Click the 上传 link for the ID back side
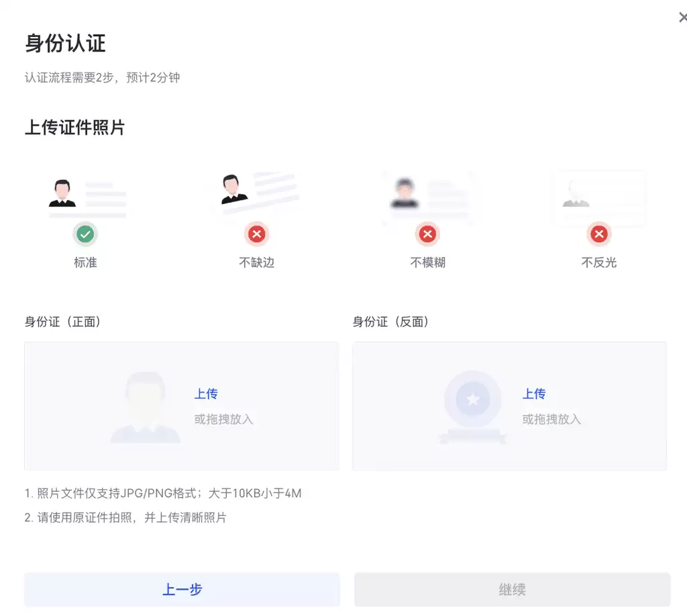The image size is (687, 616). point(533,394)
